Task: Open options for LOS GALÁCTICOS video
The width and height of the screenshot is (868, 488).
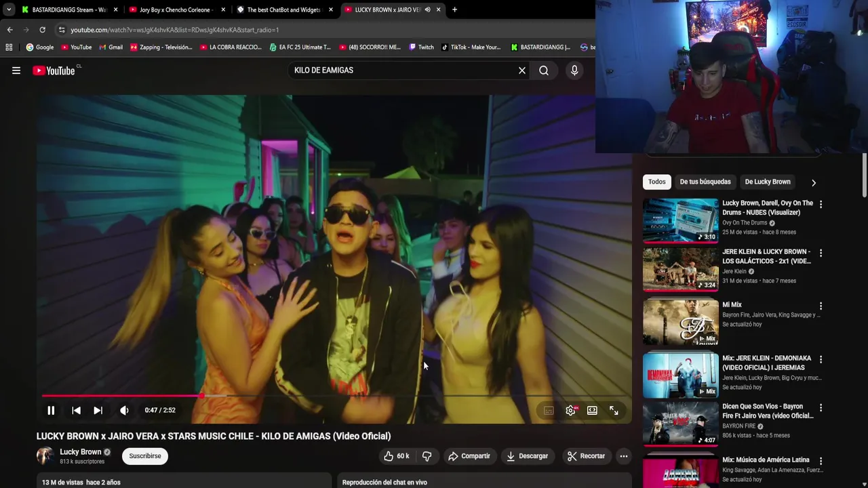Action: click(x=821, y=253)
